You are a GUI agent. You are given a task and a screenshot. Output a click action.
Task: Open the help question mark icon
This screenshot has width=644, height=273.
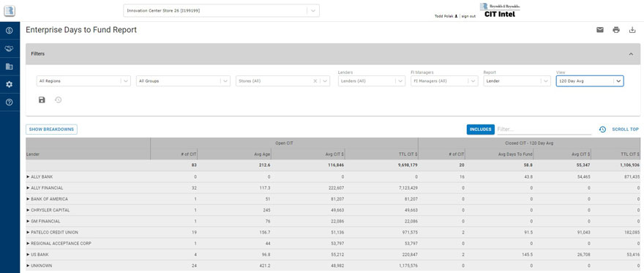10,102
